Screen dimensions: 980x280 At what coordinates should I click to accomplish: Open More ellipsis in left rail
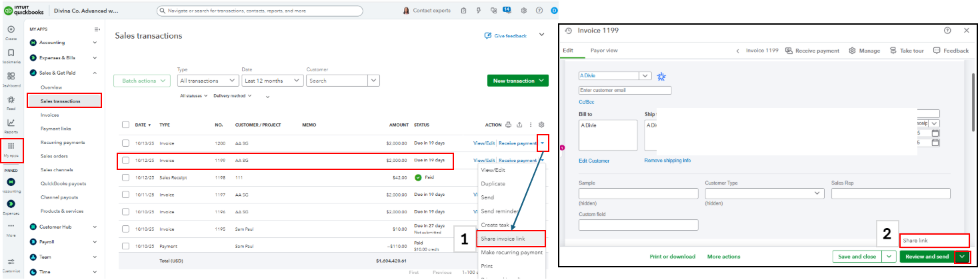coord(11,226)
